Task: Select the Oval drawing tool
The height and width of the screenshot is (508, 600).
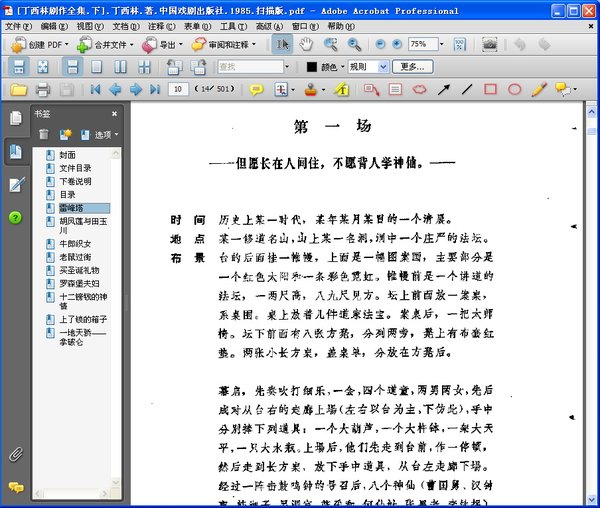Action: (x=514, y=90)
